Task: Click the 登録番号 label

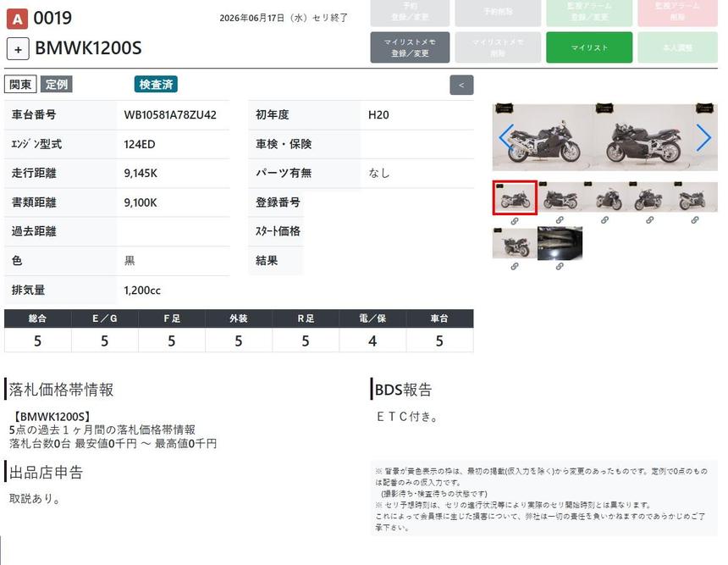Action: [278, 202]
